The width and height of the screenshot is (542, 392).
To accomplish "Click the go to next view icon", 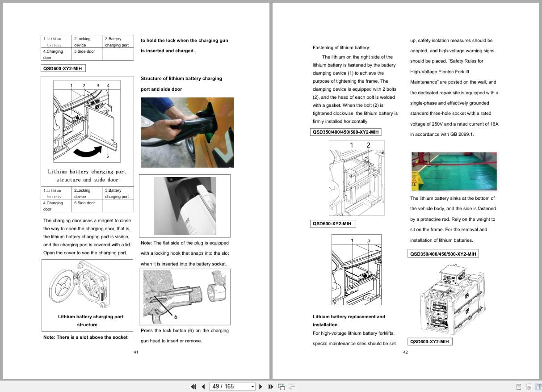I will (292, 387).
